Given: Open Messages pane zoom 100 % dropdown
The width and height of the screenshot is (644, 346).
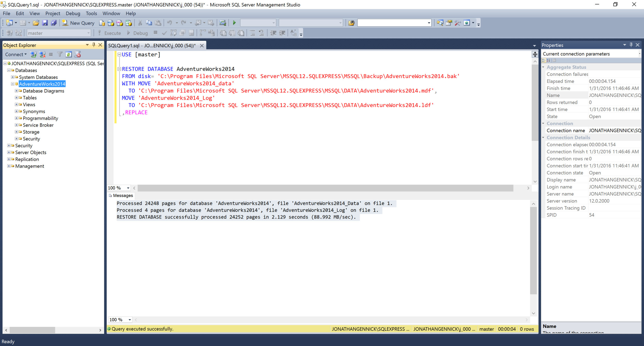Looking at the screenshot, I should [130, 320].
